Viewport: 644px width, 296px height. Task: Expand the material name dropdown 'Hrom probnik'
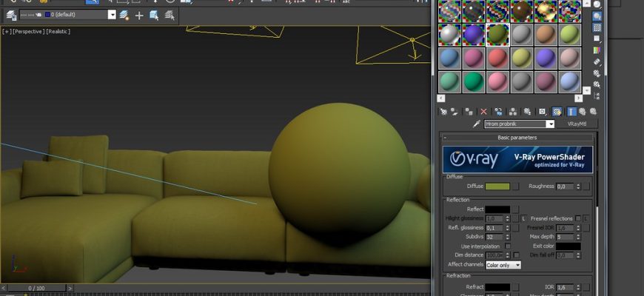(x=550, y=124)
